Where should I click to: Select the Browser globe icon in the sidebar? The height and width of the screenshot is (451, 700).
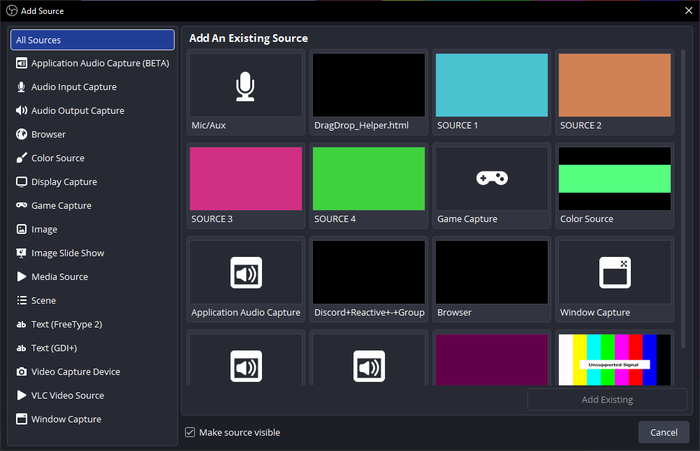(21, 134)
